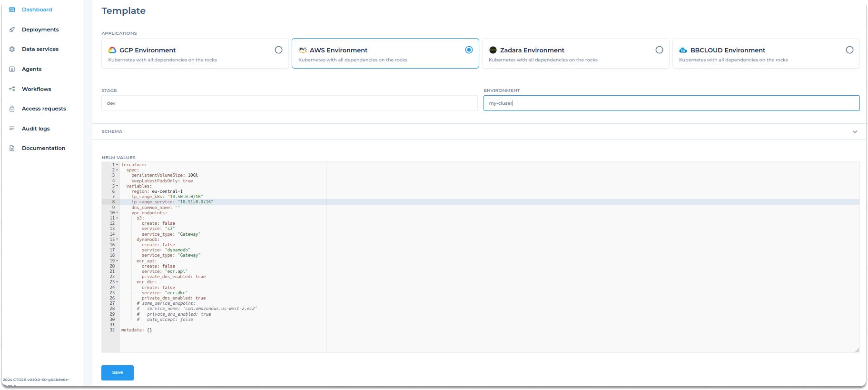Viewport: 868px width, 390px height.
Task: Fold the vpc_endpoints block on line 10
Action: coord(117,213)
